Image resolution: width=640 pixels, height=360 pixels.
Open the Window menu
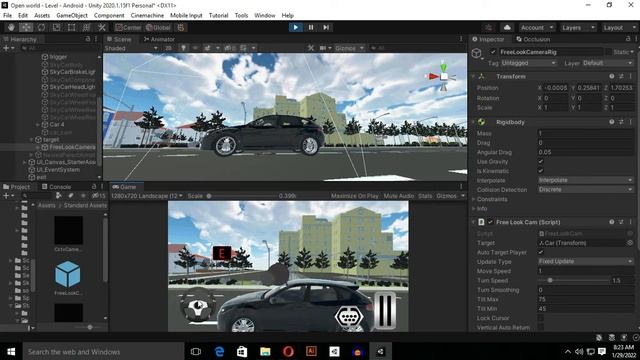click(264, 15)
